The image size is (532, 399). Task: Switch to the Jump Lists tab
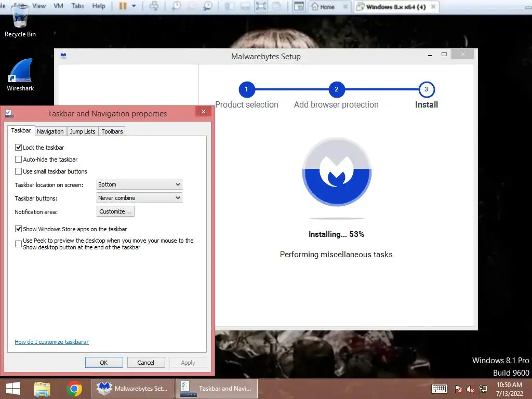tap(83, 131)
